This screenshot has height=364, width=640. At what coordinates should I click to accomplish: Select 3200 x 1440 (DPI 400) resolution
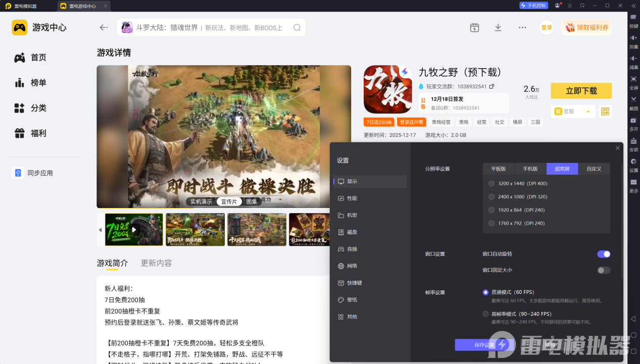pyautogui.click(x=491, y=184)
